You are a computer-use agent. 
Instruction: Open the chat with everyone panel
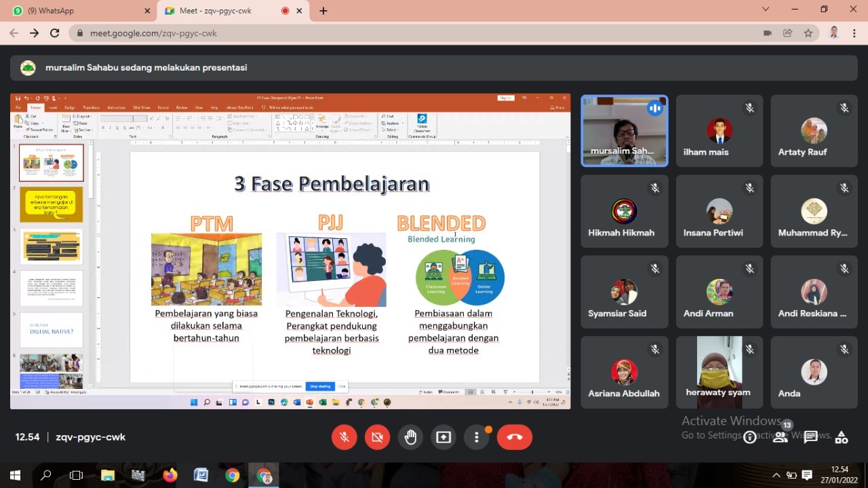pos(810,437)
